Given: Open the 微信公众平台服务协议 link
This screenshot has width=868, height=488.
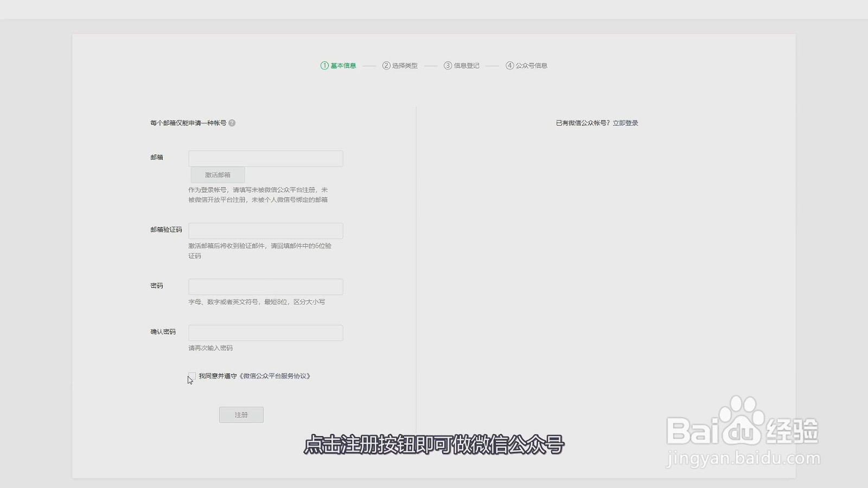Looking at the screenshot, I should tap(275, 376).
